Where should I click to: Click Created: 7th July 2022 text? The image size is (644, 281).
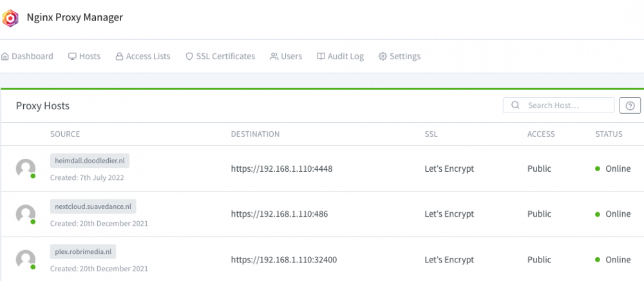pos(87,178)
